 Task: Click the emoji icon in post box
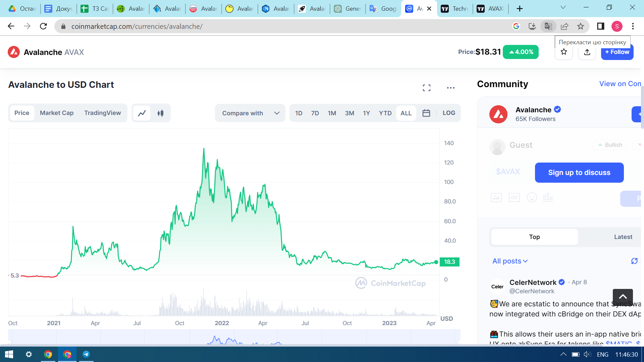(532, 197)
